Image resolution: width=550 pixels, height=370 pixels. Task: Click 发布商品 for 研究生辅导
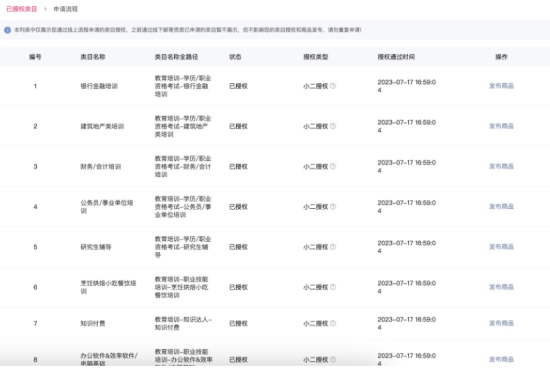click(501, 247)
